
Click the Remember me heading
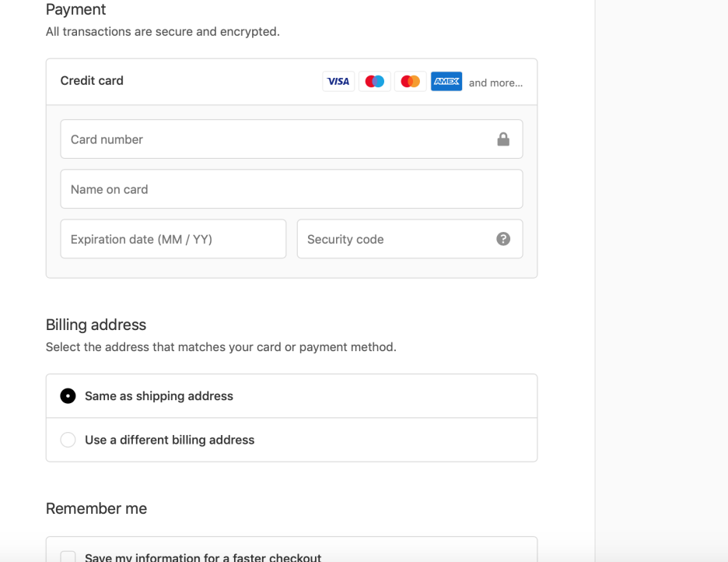(x=96, y=508)
